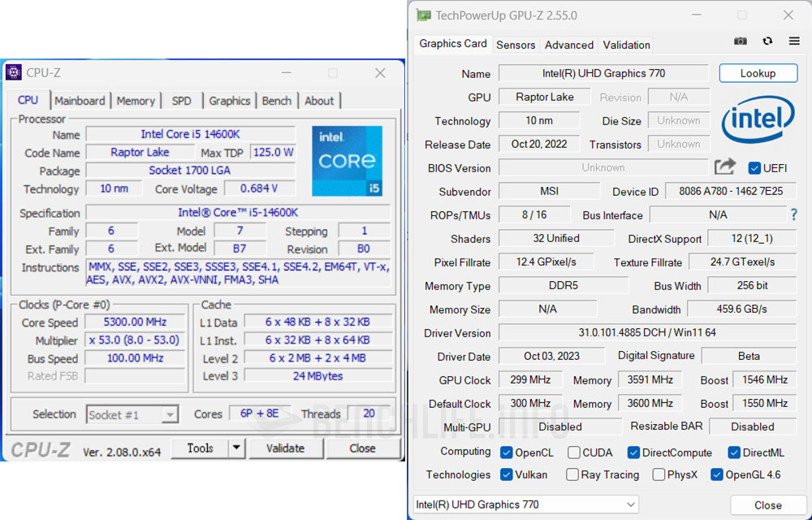The image size is (812, 520).
Task: Click the Threads 20 value
Action: (369, 414)
